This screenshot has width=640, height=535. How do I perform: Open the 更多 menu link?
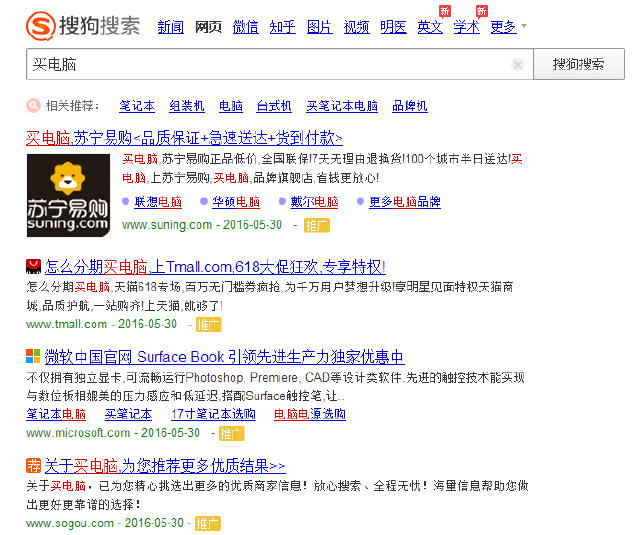point(504,27)
